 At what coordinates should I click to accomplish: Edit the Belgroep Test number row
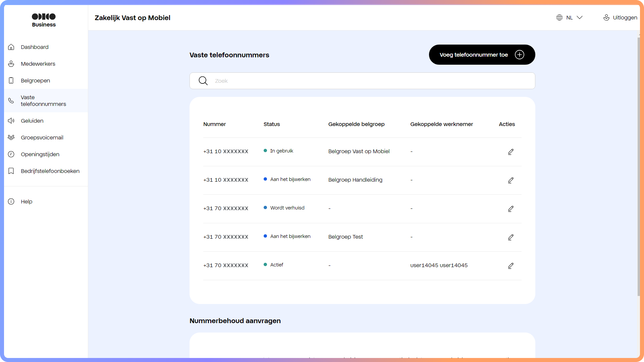point(511,237)
